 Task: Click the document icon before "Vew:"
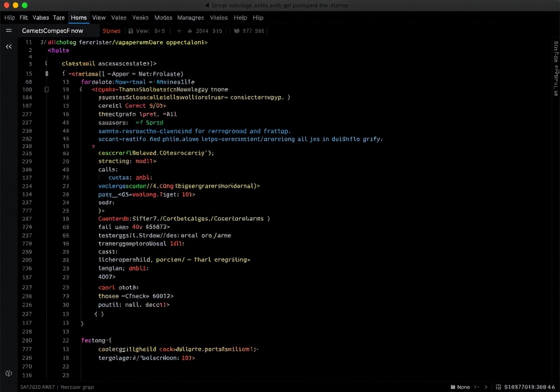(x=130, y=31)
